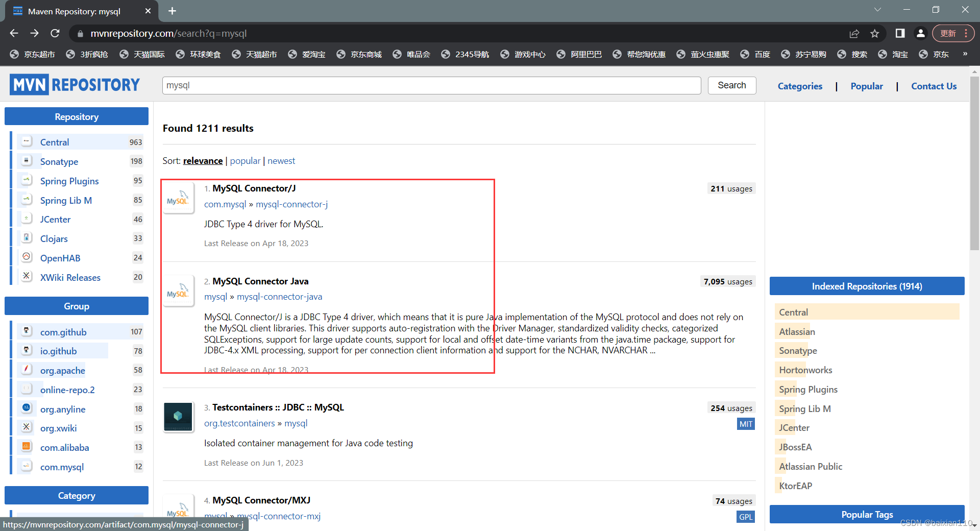Open the MySQL Connector/J result title
Viewport: 980px width, 531px height.
pyautogui.click(x=254, y=188)
